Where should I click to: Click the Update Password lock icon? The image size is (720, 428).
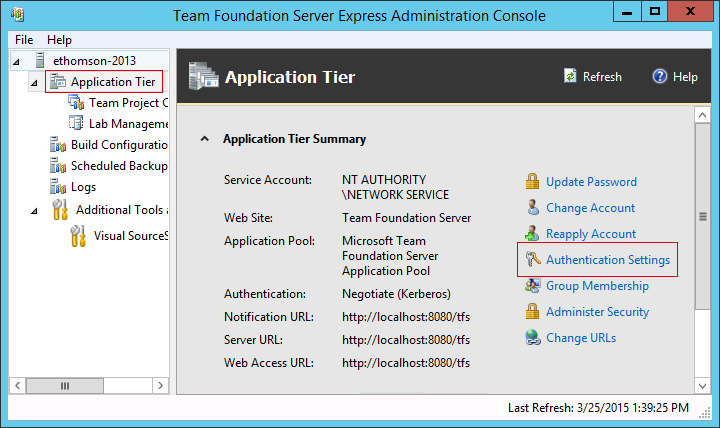pos(532,181)
